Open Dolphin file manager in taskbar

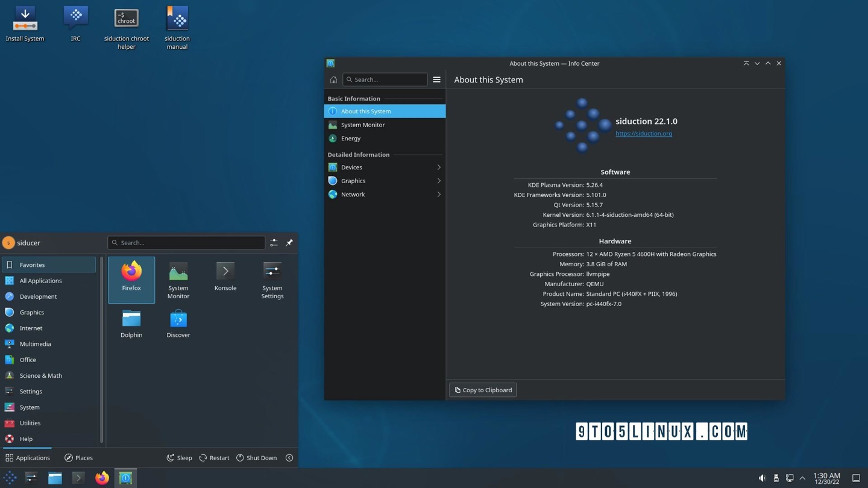(x=55, y=478)
